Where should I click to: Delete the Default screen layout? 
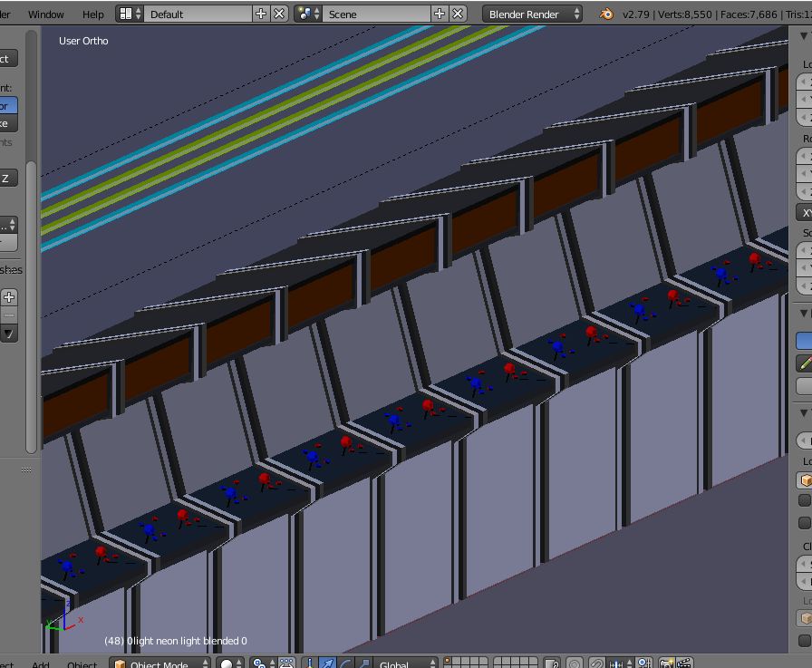point(279,14)
